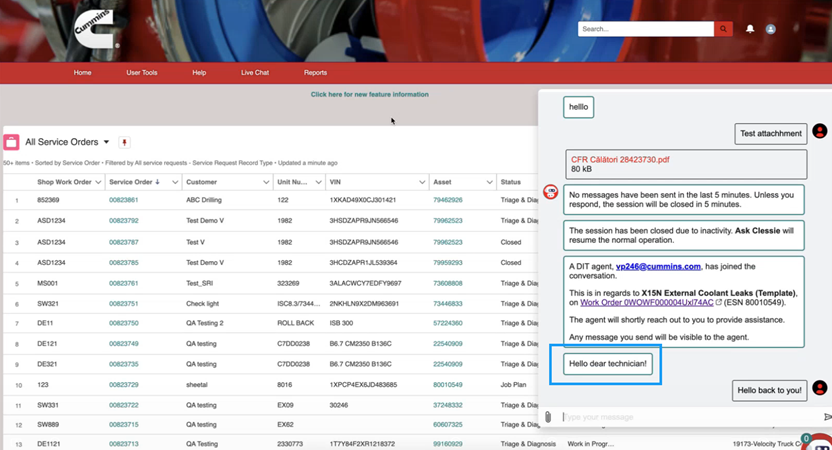The width and height of the screenshot is (832, 450).
Task: Open Work Order 0WOWF000004UxI74AC link
Action: click(646, 302)
